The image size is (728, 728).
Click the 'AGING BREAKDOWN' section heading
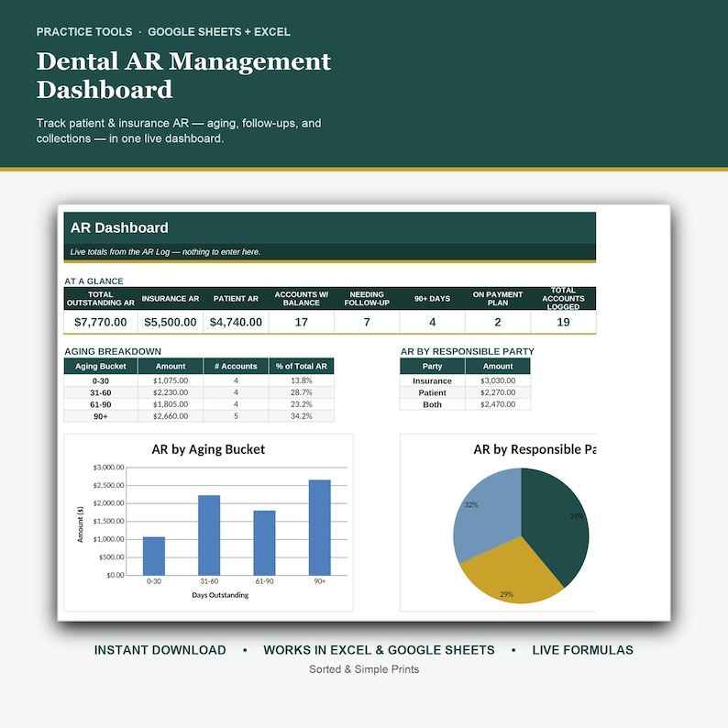[113, 351]
